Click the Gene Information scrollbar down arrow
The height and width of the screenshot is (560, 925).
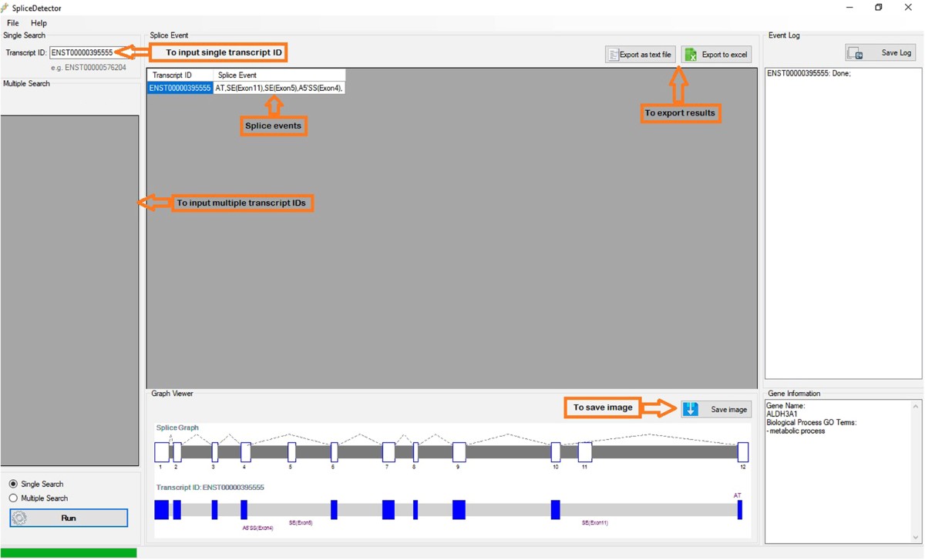(917, 538)
